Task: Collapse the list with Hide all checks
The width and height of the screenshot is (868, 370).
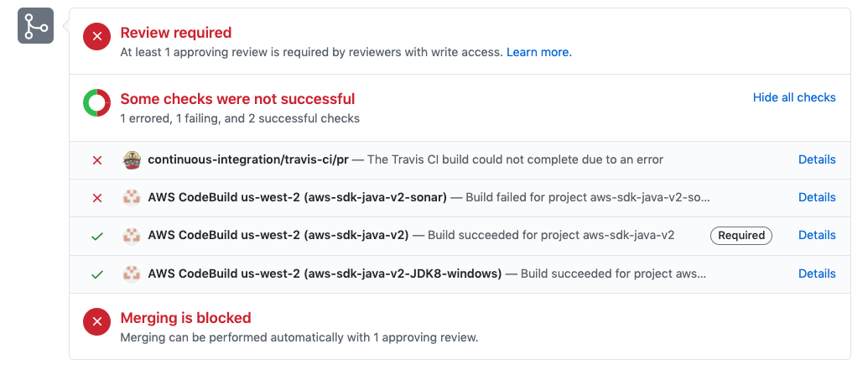Action: (794, 97)
